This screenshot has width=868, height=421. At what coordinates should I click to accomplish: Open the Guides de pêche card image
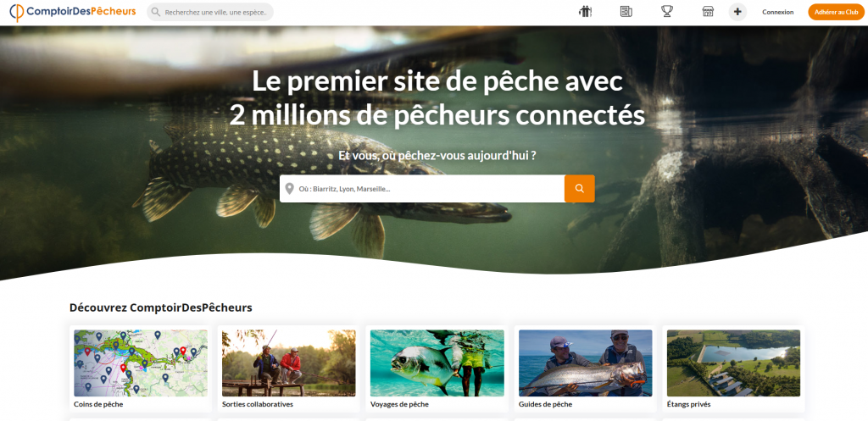pos(586,363)
